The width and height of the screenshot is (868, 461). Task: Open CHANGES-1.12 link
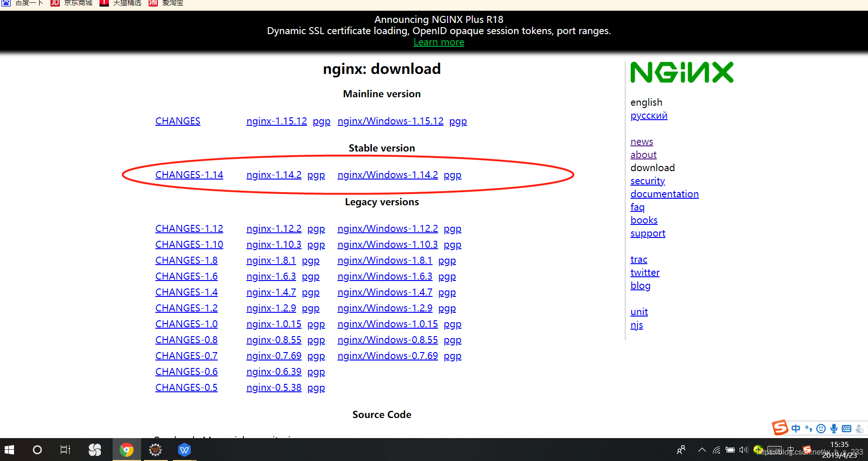click(189, 229)
